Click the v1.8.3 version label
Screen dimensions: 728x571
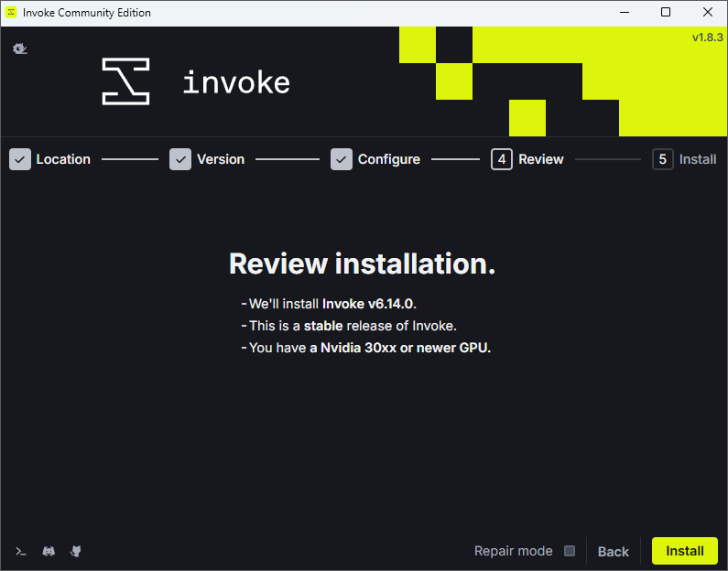708,38
